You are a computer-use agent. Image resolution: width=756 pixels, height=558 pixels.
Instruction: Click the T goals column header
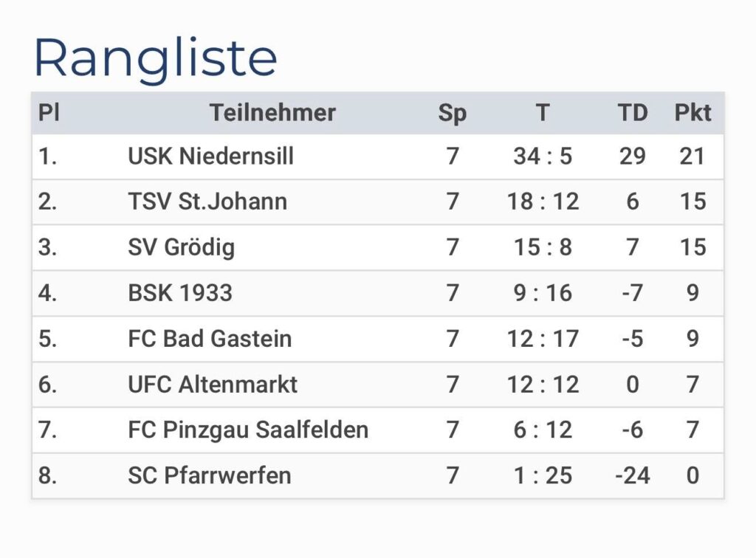(543, 113)
